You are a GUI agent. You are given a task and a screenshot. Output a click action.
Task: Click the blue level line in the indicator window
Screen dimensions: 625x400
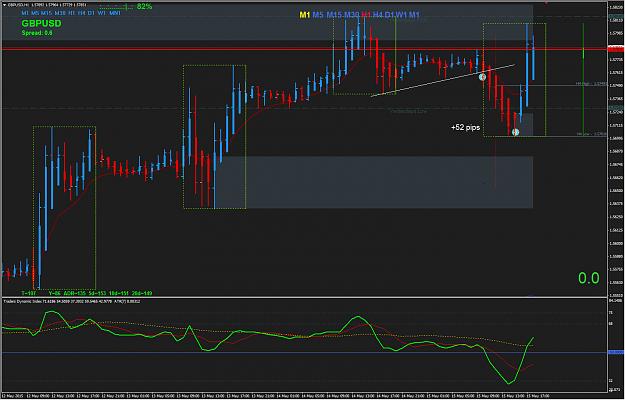305,353
